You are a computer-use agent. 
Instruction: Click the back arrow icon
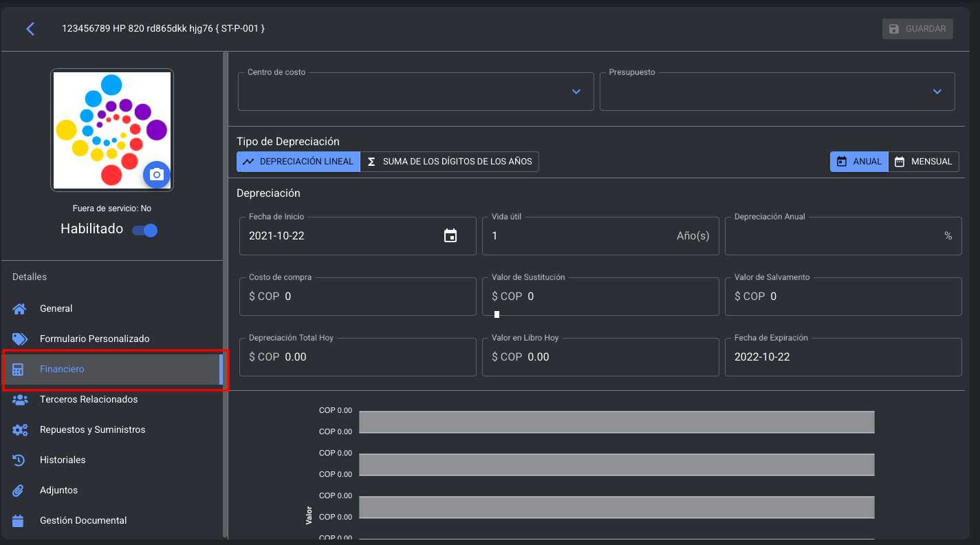coord(30,29)
